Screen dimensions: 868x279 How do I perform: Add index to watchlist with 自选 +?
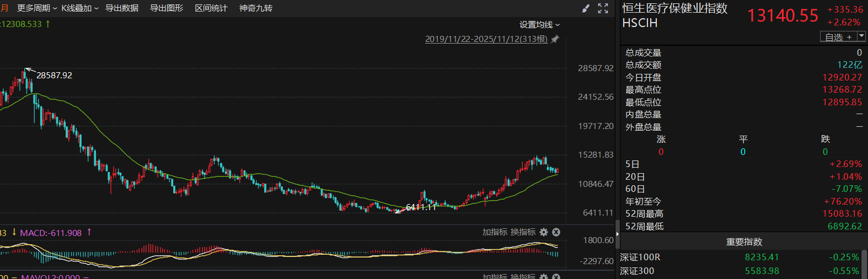coord(839,37)
